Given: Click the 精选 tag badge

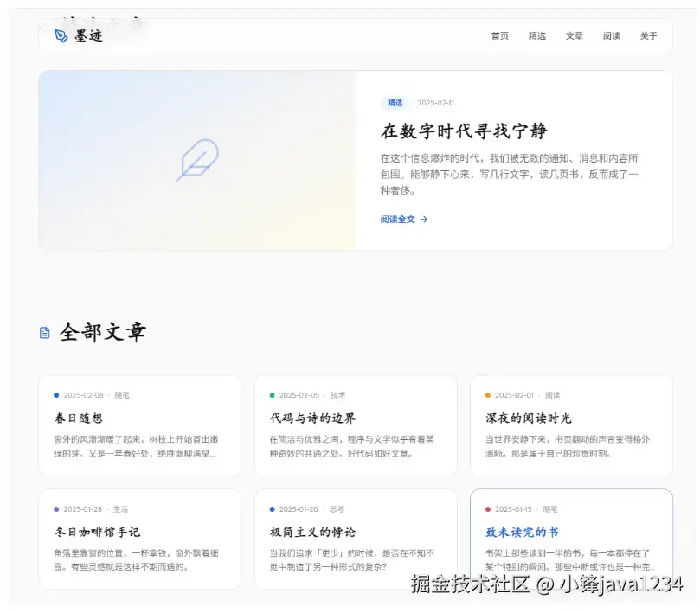Looking at the screenshot, I should point(395,103).
